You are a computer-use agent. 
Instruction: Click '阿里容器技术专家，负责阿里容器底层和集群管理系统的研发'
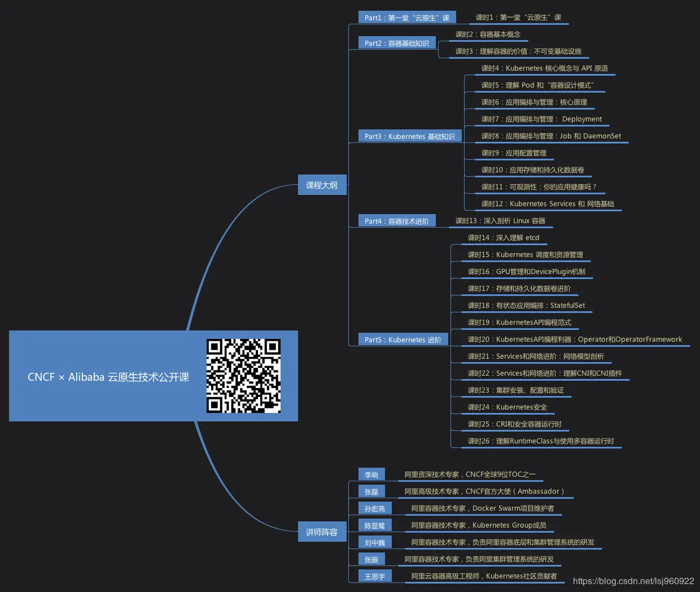pyautogui.click(x=503, y=542)
